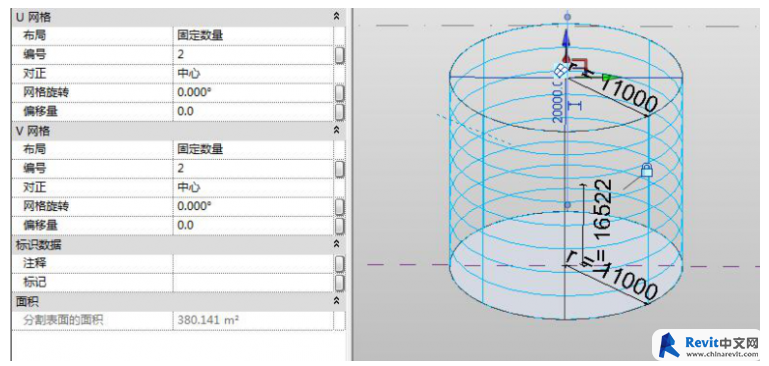
Task: Click the U 网格 网格旋转 value field
Action: [x=253, y=92]
